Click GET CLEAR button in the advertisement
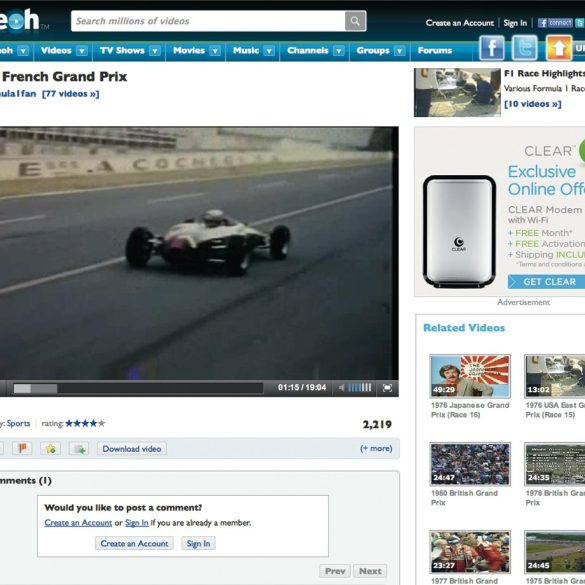This screenshot has width=585, height=585. [546, 282]
